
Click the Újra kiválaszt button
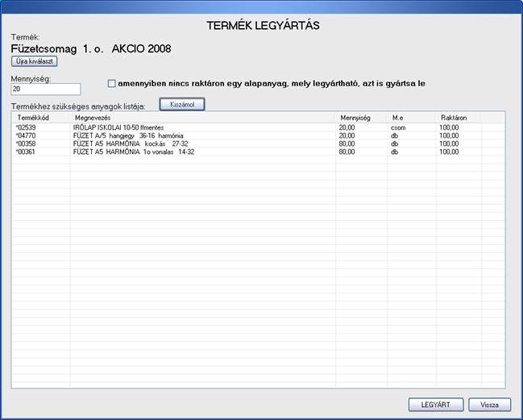[x=35, y=61]
